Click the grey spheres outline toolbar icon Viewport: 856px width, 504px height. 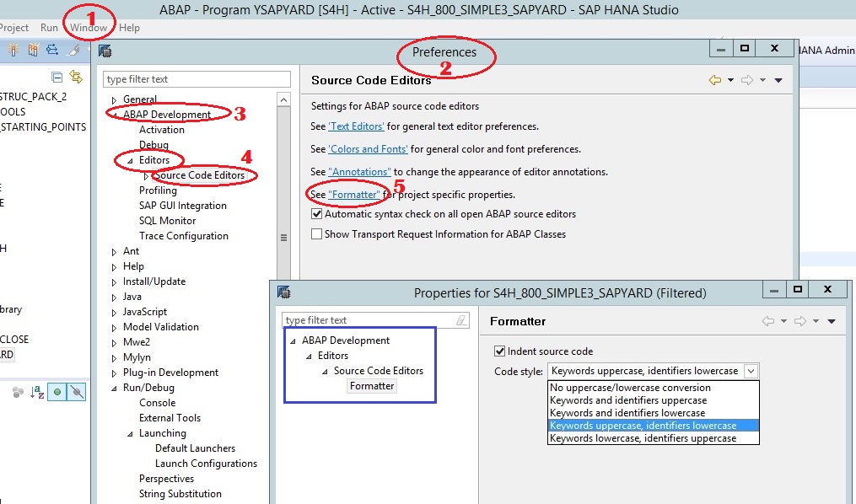(18, 392)
